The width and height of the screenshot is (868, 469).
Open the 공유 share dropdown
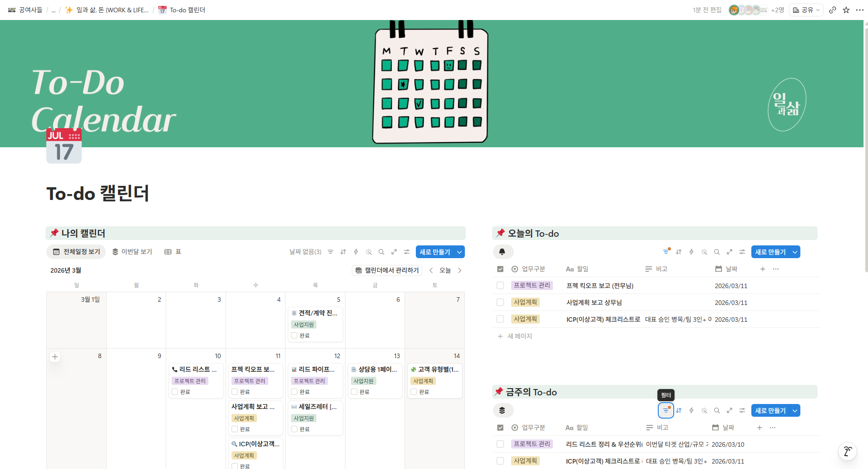tap(806, 10)
